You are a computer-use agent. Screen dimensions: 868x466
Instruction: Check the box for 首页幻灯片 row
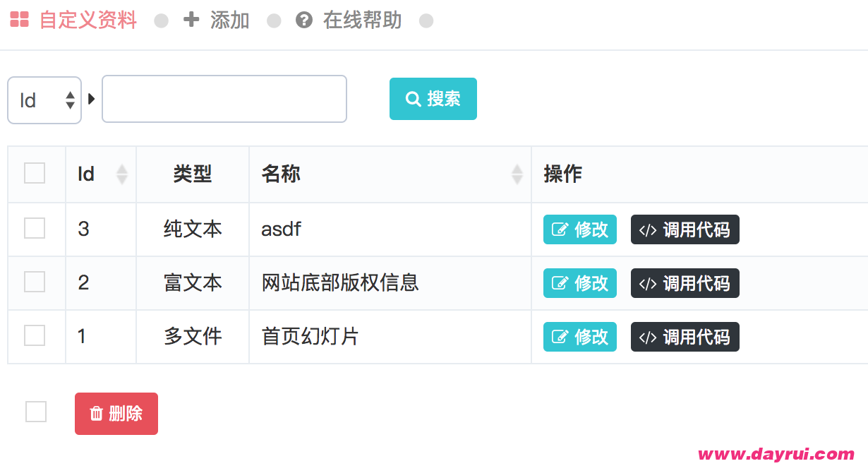pyautogui.click(x=35, y=335)
